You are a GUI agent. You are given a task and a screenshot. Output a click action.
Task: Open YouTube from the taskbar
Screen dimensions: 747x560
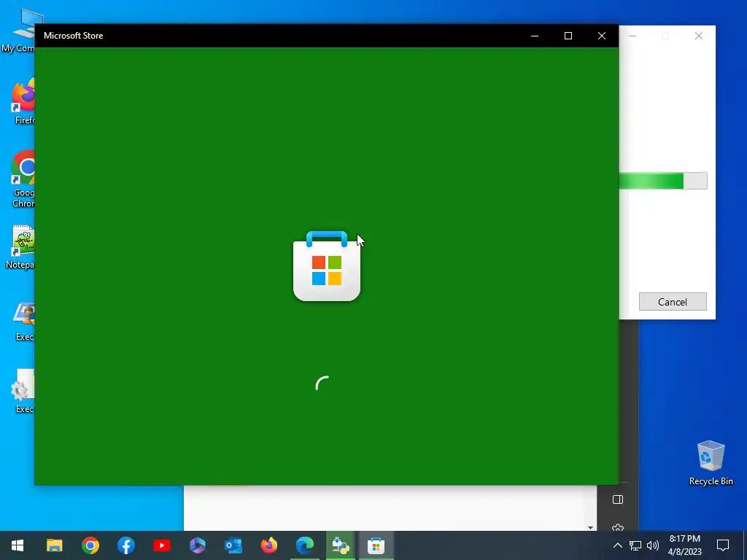click(161, 545)
